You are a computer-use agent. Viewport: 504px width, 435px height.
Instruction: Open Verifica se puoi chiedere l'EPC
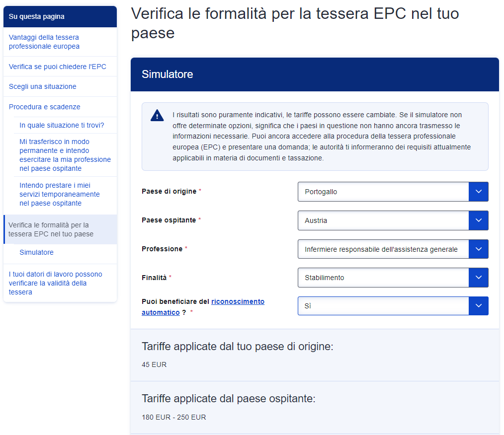pos(58,67)
